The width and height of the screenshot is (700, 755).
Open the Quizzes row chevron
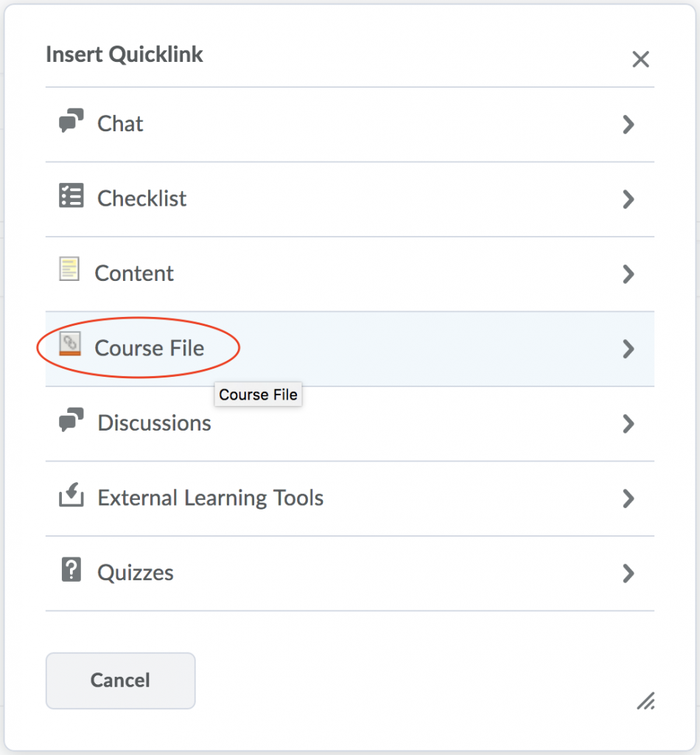coord(629,574)
